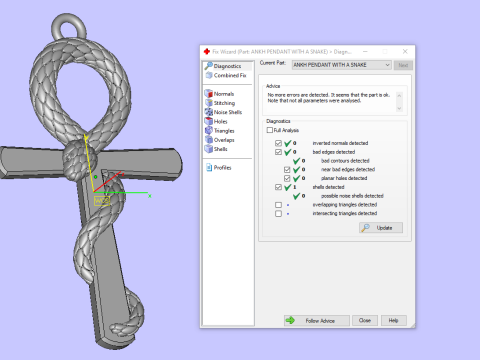Uncheck shells detected checkbox
The height and width of the screenshot is (360, 480).
coord(278,187)
